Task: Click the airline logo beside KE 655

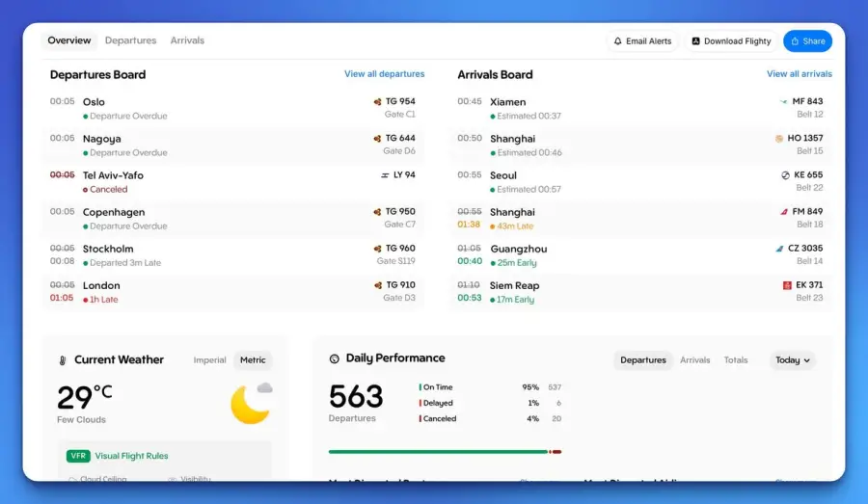Action: click(x=785, y=174)
